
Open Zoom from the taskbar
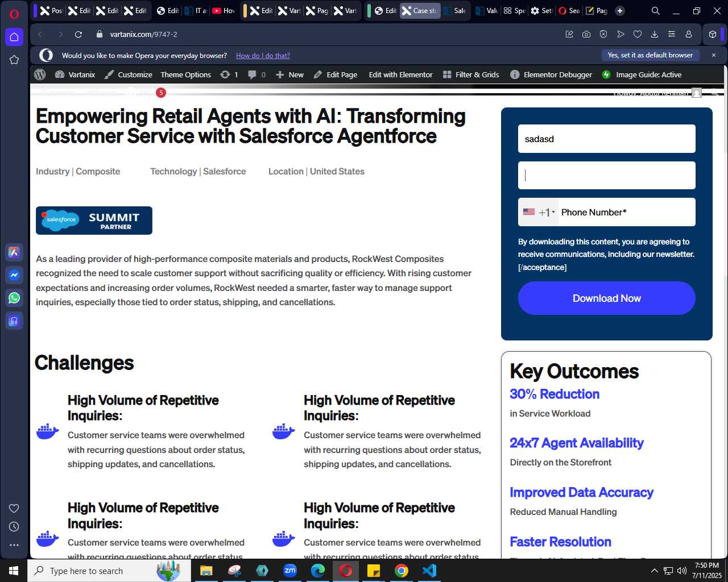coord(290,571)
